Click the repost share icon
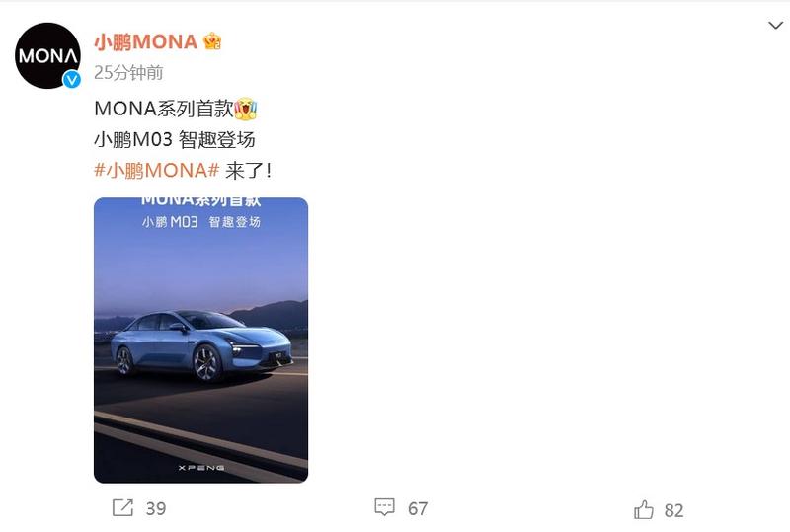 [x=122, y=507]
